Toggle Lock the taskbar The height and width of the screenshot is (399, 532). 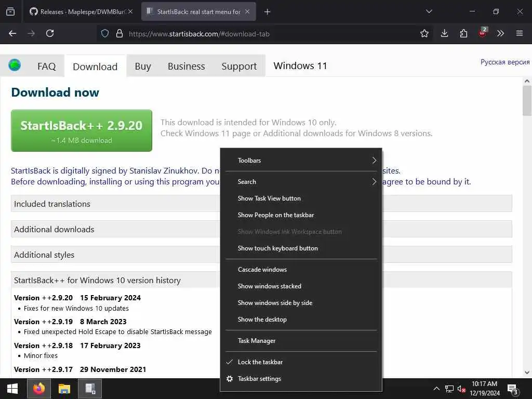(301, 362)
